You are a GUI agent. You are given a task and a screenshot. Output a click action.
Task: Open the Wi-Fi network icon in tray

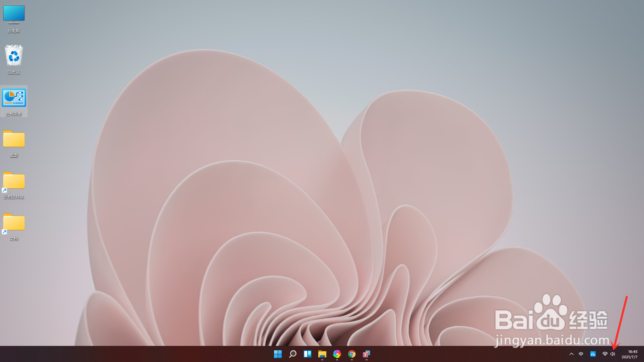(x=604, y=354)
